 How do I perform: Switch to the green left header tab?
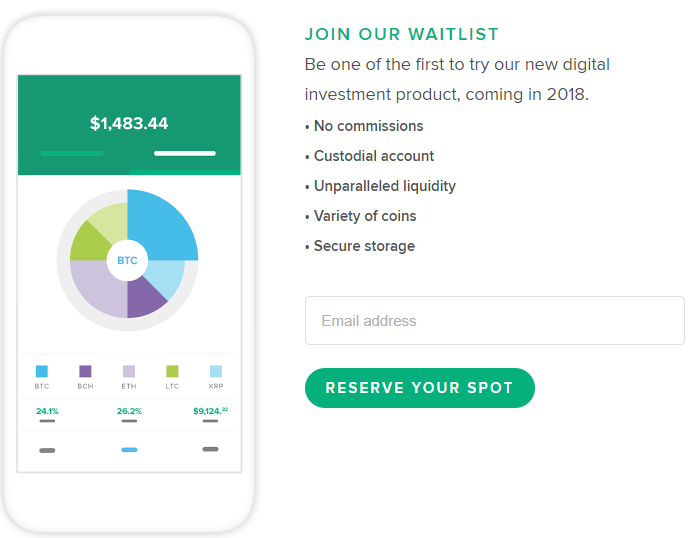point(72,153)
